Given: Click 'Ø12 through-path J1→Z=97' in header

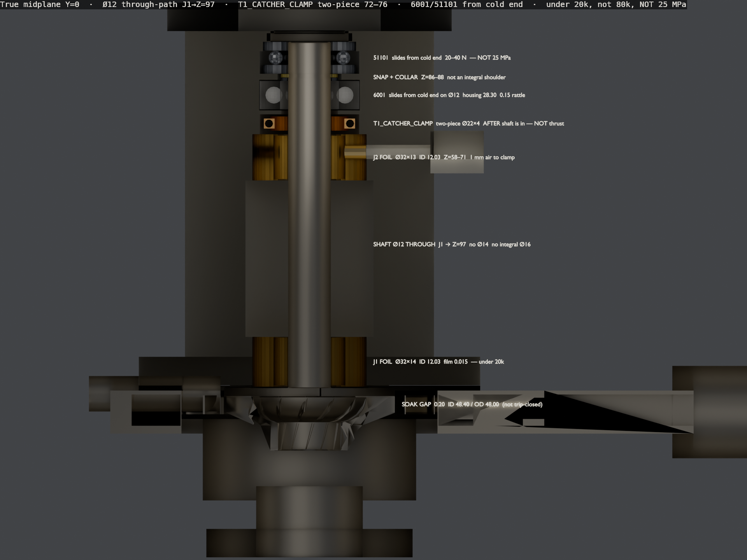Looking at the screenshot, I should coord(158,5).
